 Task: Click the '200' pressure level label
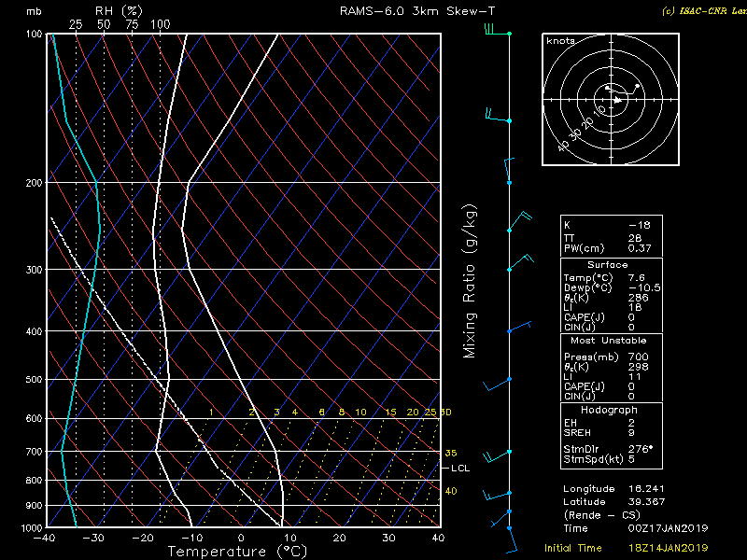click(34, 183)
